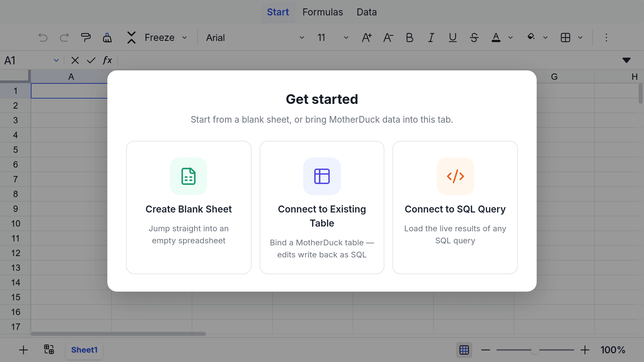Image resolution: width=644 pixels, height=362 pixels.
Task: Decrease font size with A- icon
Action: click(388, 38)
